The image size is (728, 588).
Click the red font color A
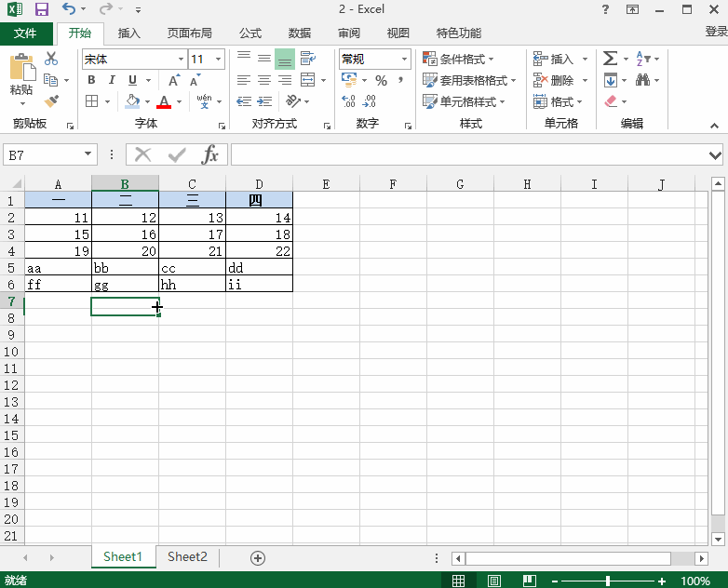[x=164, y=101]
